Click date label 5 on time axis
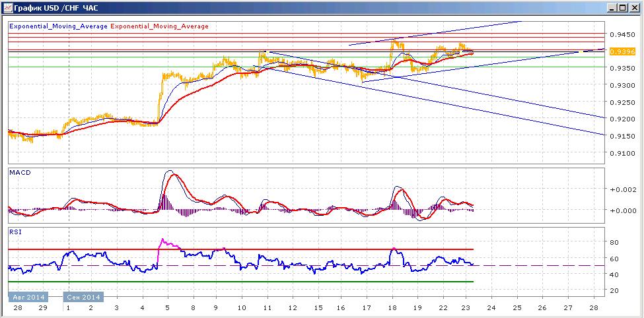The image size is (644, 318). 167,307
